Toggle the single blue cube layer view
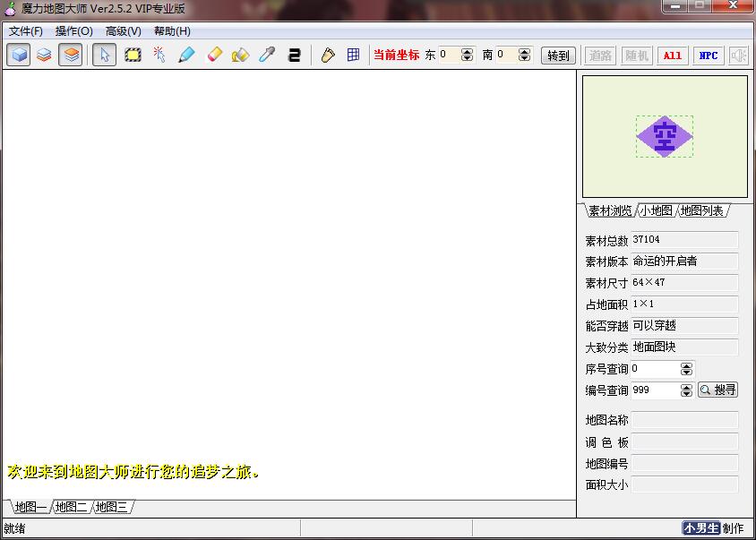 click(x=18, y=55)
